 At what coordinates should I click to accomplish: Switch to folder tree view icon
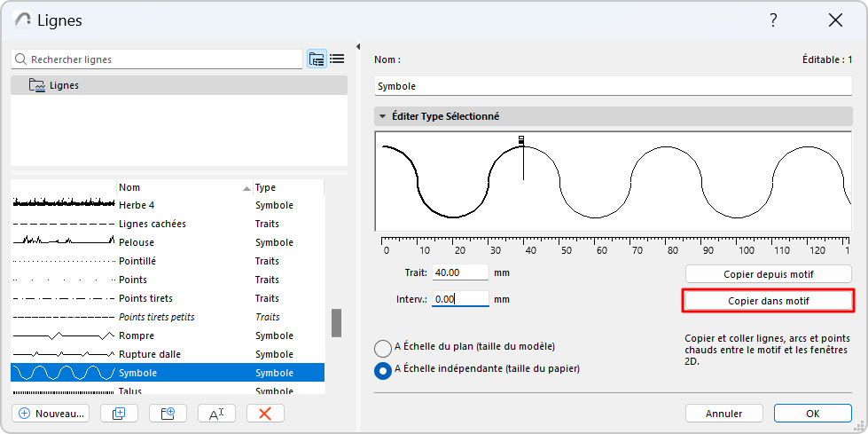click(x=317, y=59)
